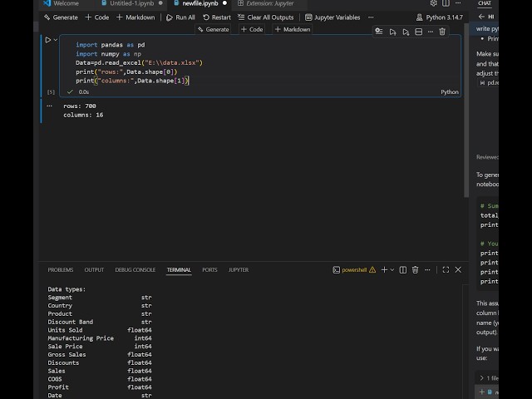Delete cell with trash icon

pos(442,32)
